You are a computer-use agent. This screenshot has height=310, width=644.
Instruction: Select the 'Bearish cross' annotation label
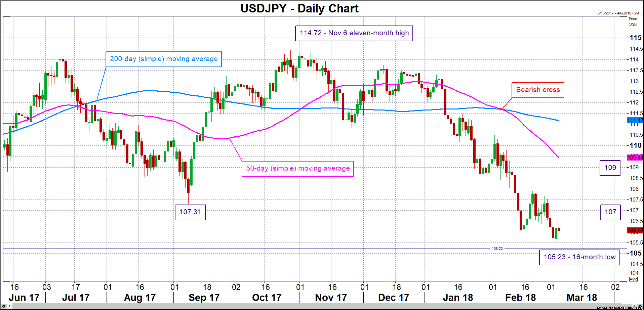point(538,90)
